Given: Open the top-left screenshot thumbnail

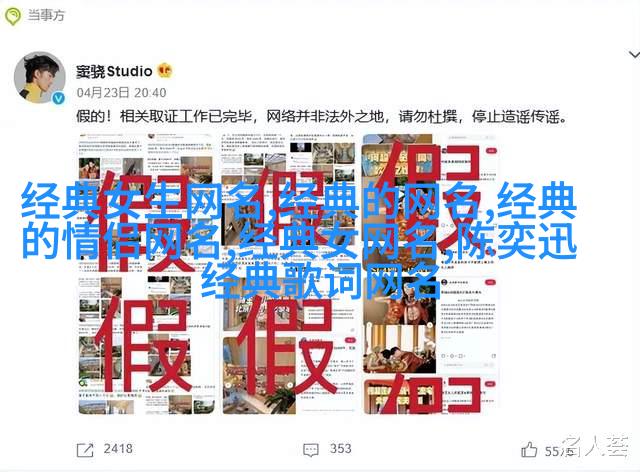Looking at the screenshot, I should [x=147, y=202].
